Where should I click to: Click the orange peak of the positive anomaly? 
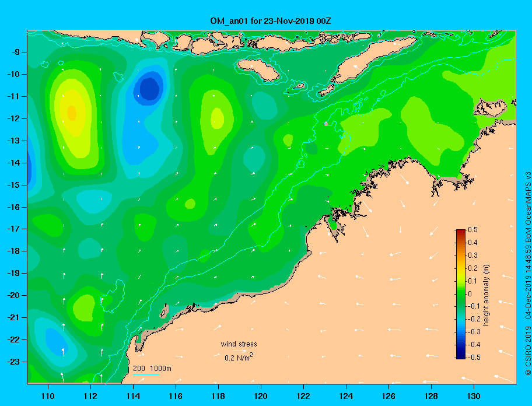pos(72,113)
